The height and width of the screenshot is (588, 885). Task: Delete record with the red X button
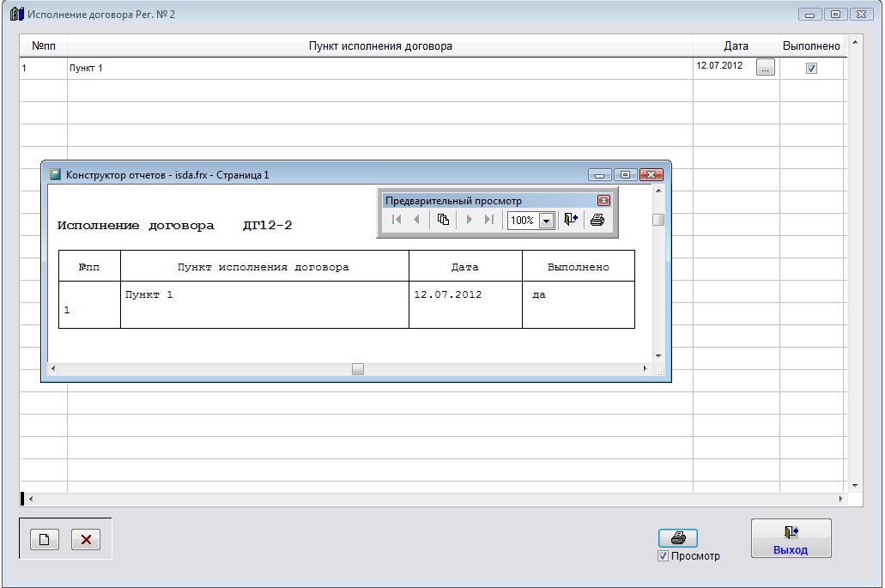tap(86, 539)
